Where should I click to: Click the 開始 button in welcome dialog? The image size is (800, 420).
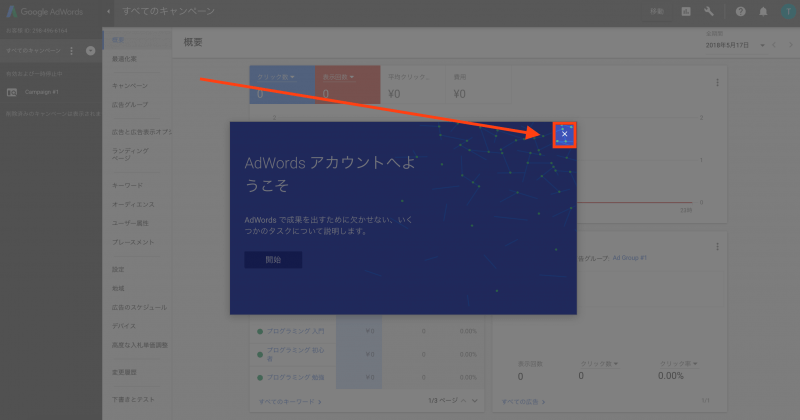[x=273, y=260]
